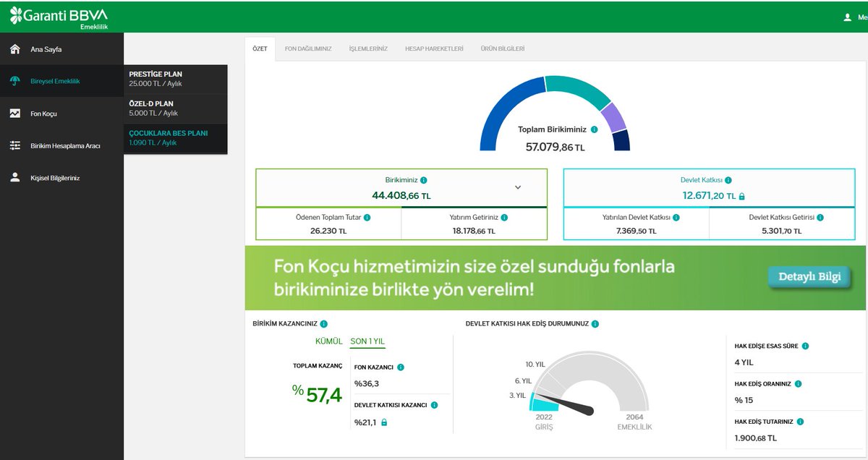Open the Ürün Bilgileri tab
Image resolution: width=868 pixels, height=460 pixels.
click(x=503, y=49)
